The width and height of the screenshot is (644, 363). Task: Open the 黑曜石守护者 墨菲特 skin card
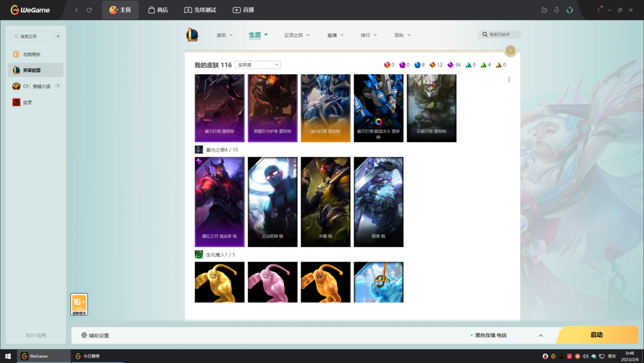(273, 108)
